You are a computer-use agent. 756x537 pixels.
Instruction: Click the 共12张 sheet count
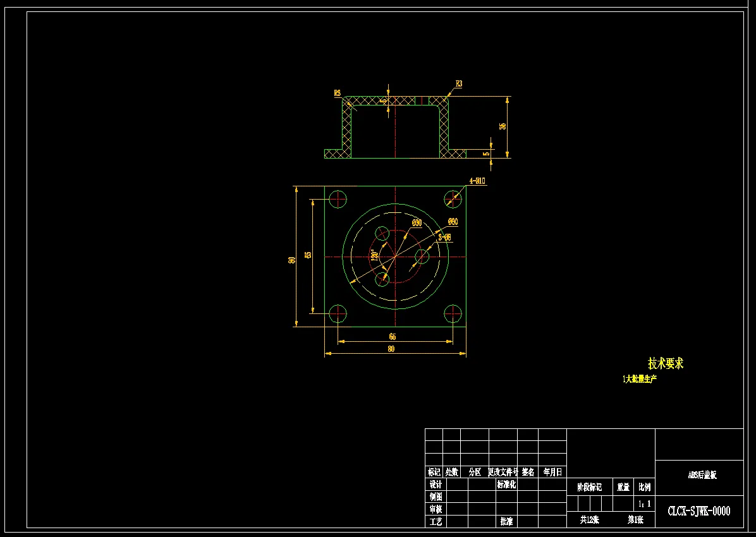[x=590, y=520]
